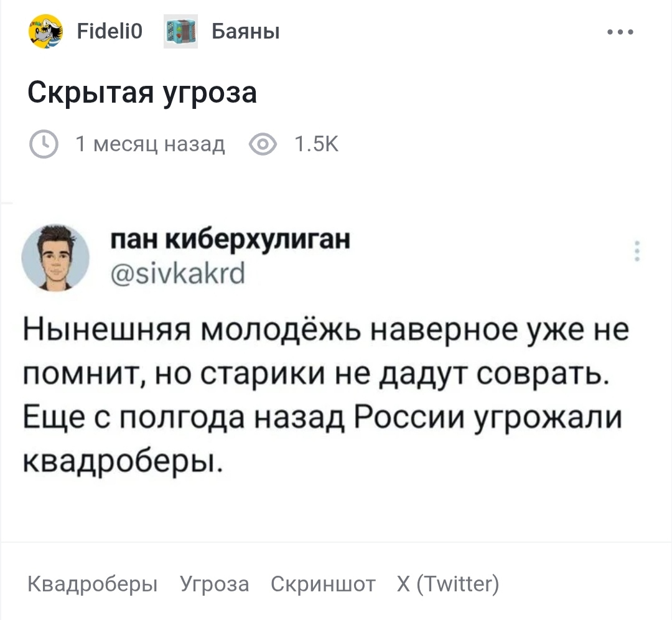Click the eye views icon
Screen dimensions: 672x620
point(263,144)
